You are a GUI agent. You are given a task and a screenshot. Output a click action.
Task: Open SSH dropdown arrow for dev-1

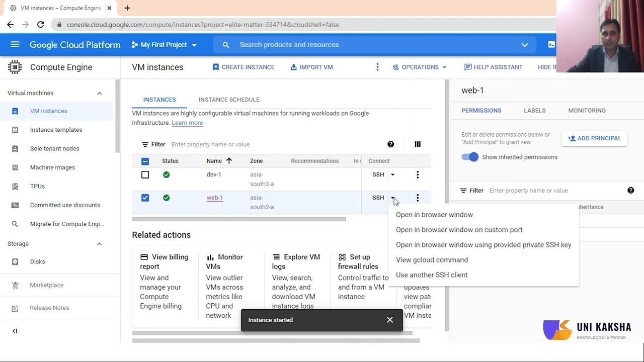click(x=392, y=174)
